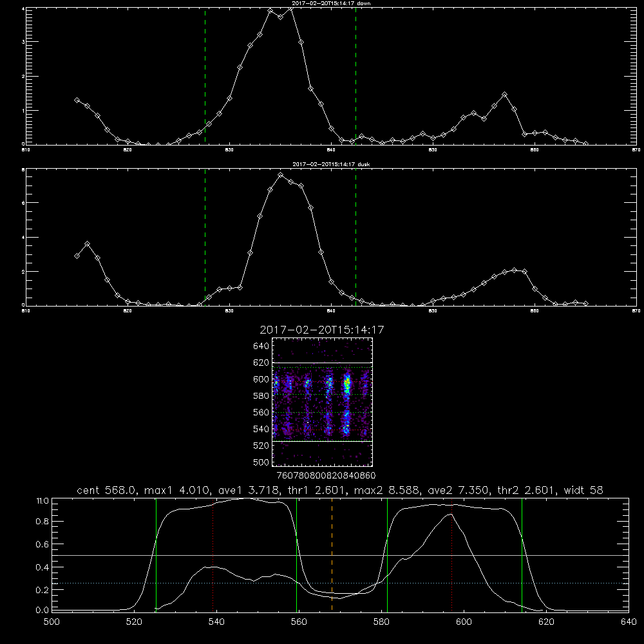Click the 540 label on bottom plot x-axis

click(216, 622)
